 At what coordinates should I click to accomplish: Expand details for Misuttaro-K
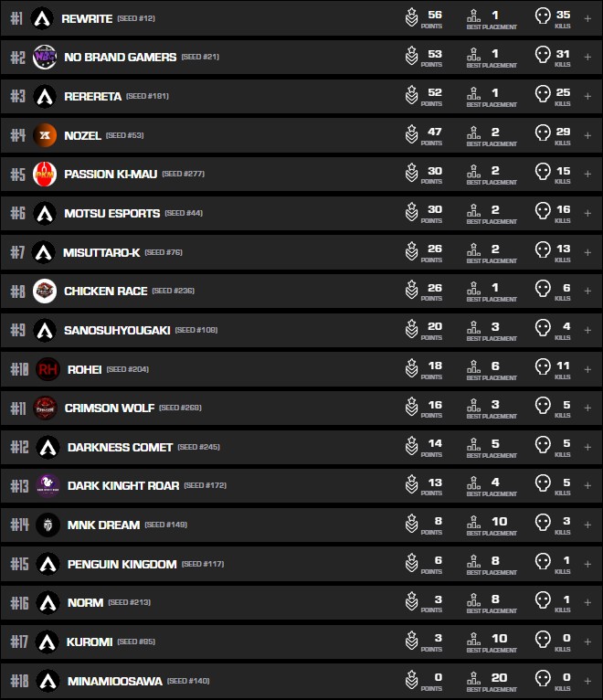(587, 252)
